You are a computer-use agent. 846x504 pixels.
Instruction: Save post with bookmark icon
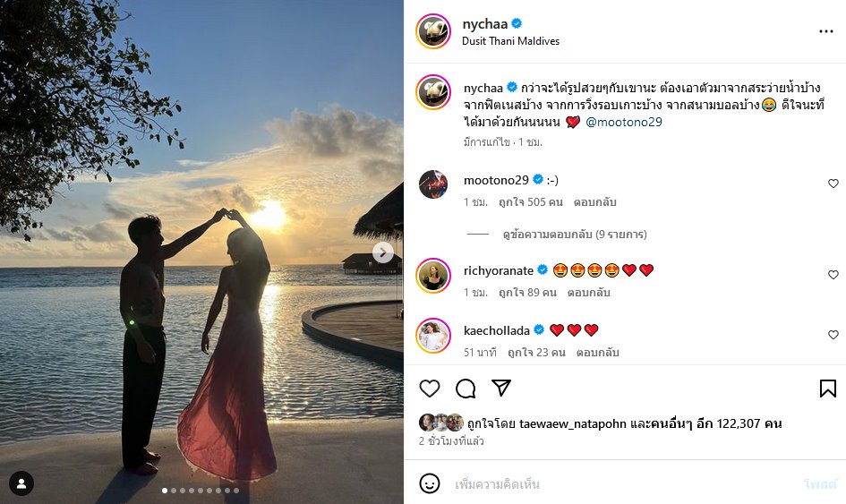click(828, 389)
